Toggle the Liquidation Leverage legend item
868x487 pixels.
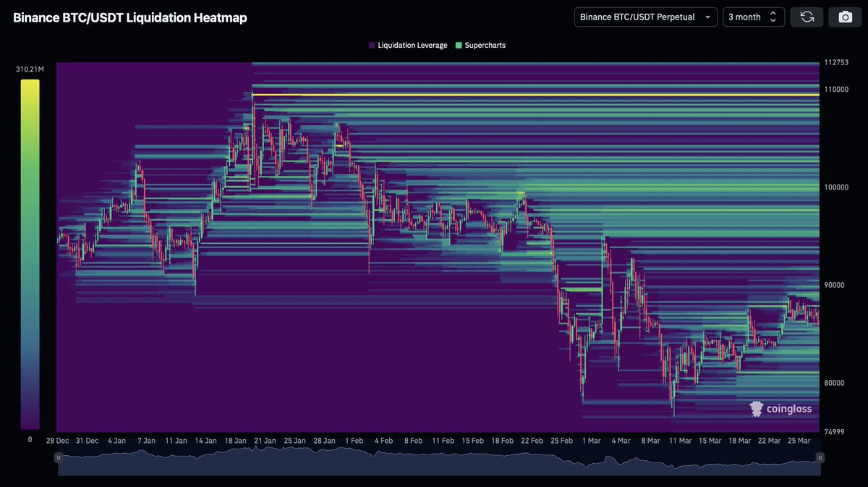[408, 45]
